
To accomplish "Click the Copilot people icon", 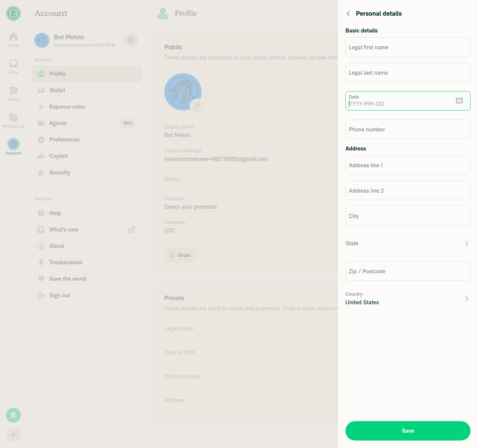I will (41, 156).
